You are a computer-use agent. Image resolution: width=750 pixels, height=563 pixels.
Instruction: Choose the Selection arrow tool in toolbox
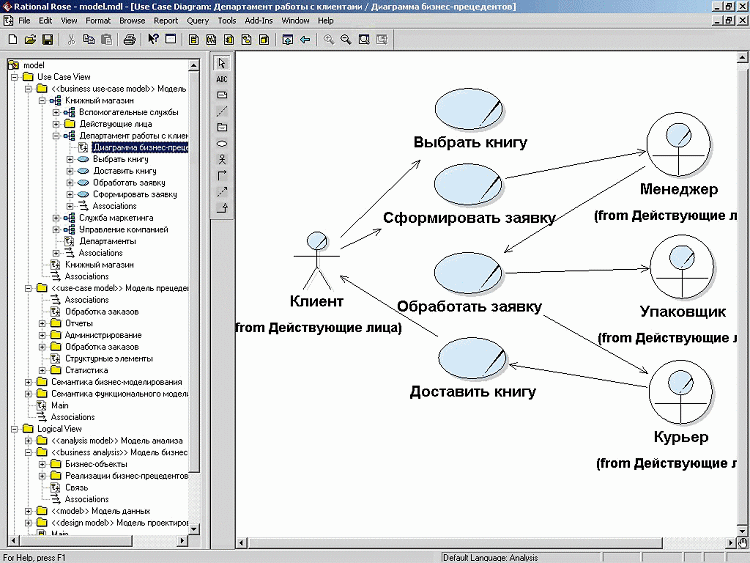click(222, 63)
